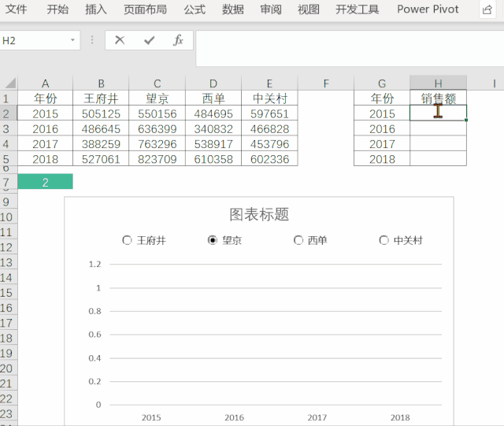Click the formula bar input area
This screenshot has height=426, width=504.
pyautogui.click(x=350, y=48)
